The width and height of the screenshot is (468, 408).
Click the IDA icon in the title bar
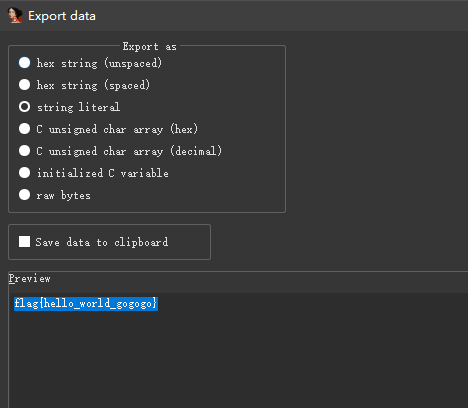[15, 15]
